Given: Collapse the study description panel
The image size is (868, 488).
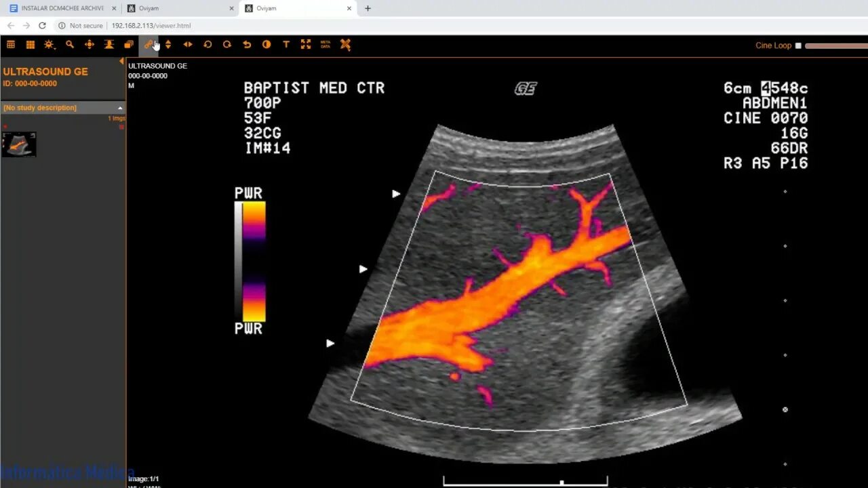Looking at the screenshot, I should click(121, 108).
